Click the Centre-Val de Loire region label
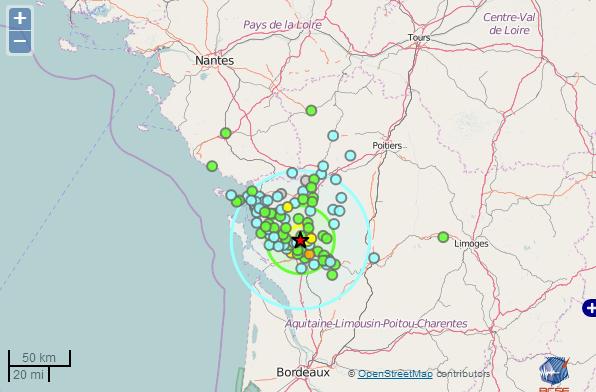This screenshot has width=596, height=392. (x=509, y=24)
